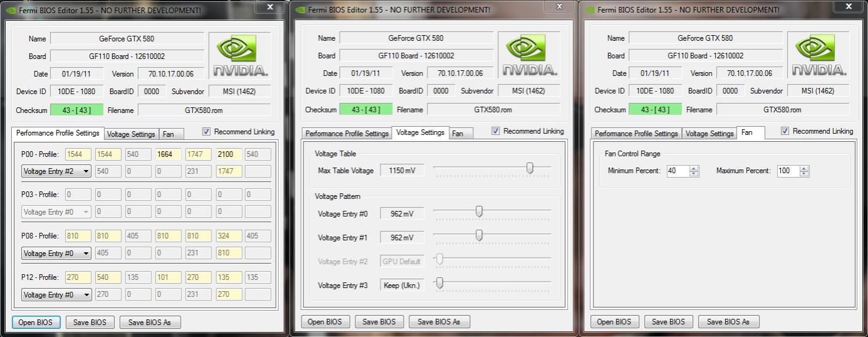
Task: Click Save BIOS in the left window
Action: coord(90,323)
